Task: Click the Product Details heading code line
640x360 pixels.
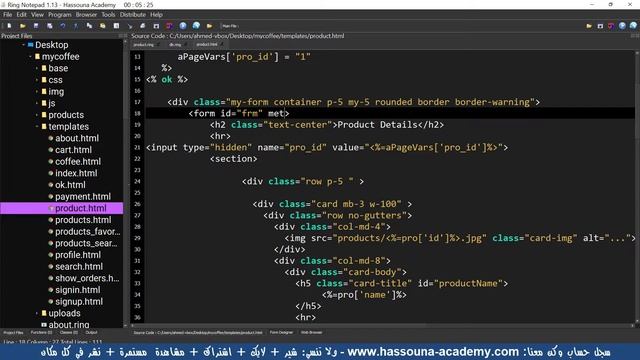Action: pos(327,125)
